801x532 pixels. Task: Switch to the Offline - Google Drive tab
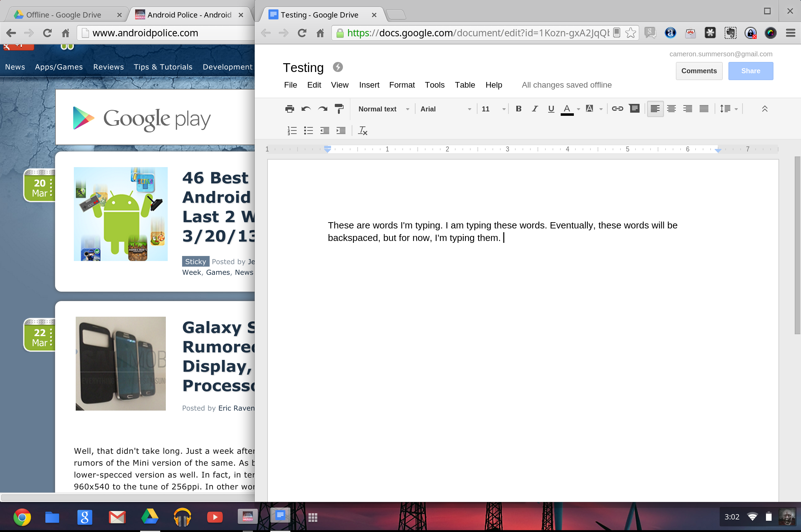click(64, 15)
